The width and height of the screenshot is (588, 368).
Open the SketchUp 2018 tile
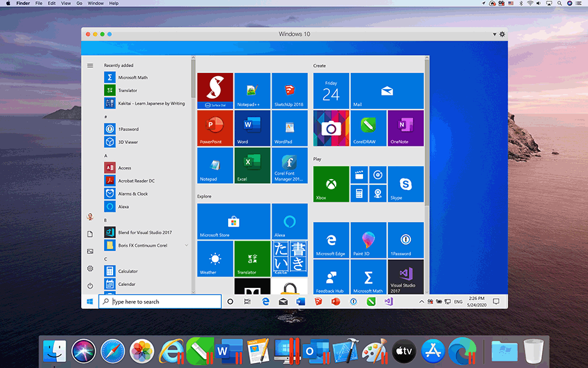tap(290, 91)
